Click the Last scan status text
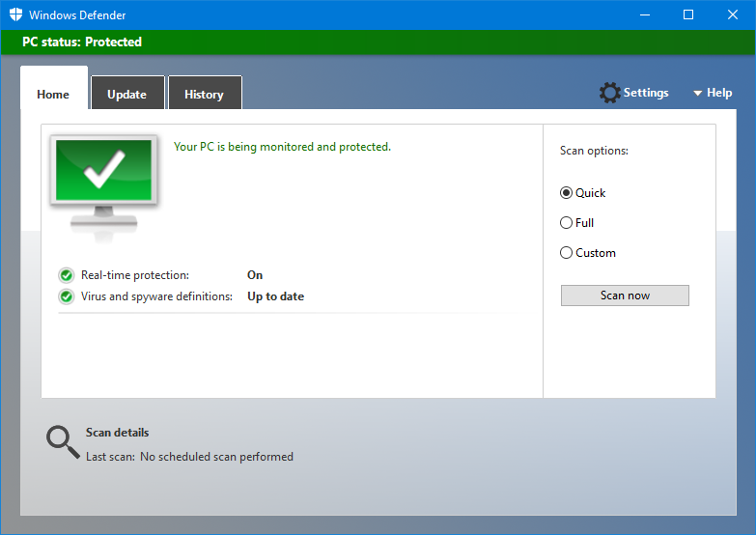The height and width of the screenshot is (535, 756). [x=189, y=457]
